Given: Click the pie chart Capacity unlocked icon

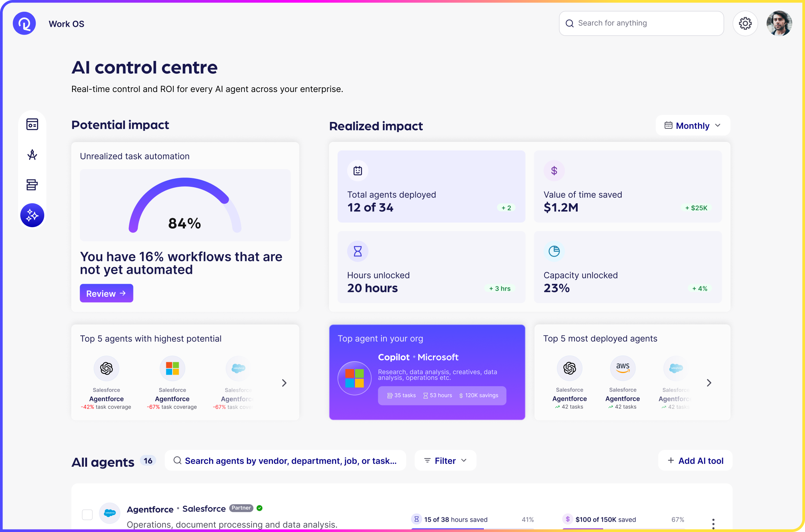Looking at the screenshot, I should (x=554, y=251).
